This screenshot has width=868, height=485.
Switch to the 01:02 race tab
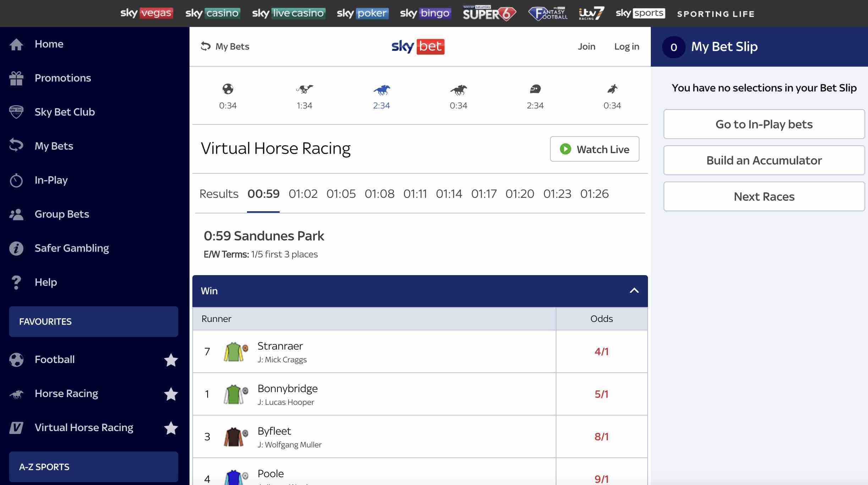click(x=303, y=194)
